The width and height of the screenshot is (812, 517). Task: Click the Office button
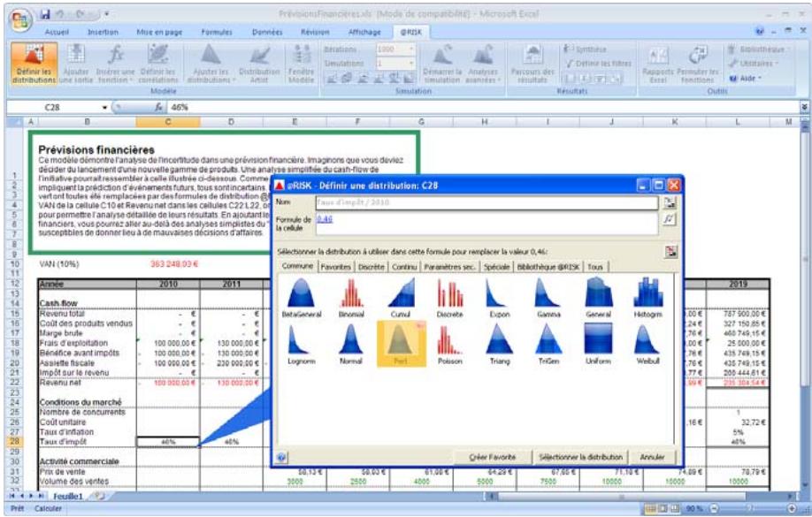click(18, 18)
